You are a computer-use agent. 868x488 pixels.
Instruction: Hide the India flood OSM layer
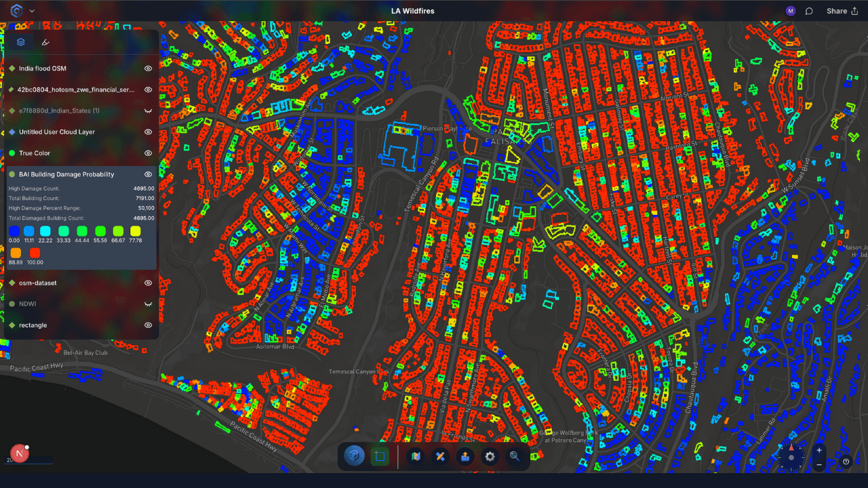148,68
